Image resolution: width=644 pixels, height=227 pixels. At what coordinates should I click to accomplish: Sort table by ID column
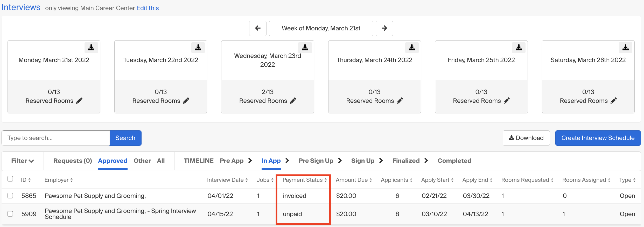[26, 180]
